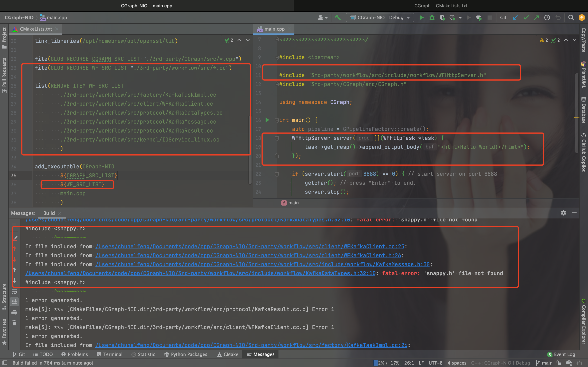Click the memory usage indicator bar
The width and height of the screenshot is (588, 367).
387,363
